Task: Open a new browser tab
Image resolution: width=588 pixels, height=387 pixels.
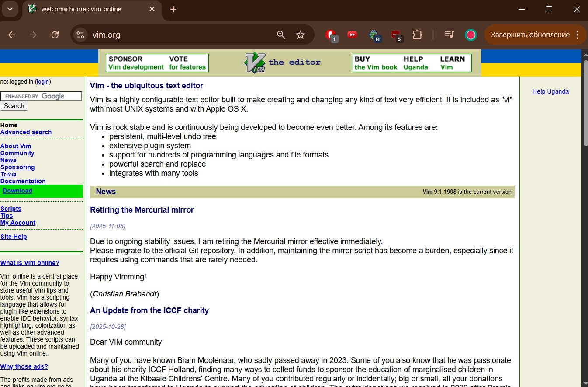Action: pyautogui.click(x=173, y=9)
